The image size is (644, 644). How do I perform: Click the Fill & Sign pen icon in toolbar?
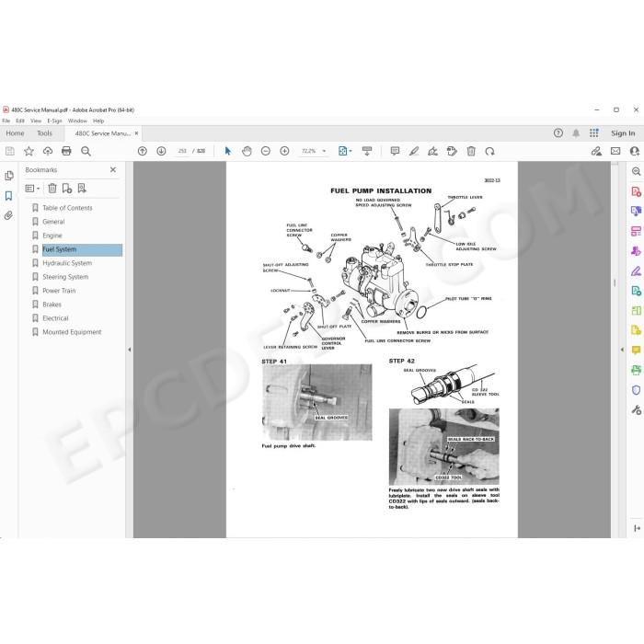[596, 151]
